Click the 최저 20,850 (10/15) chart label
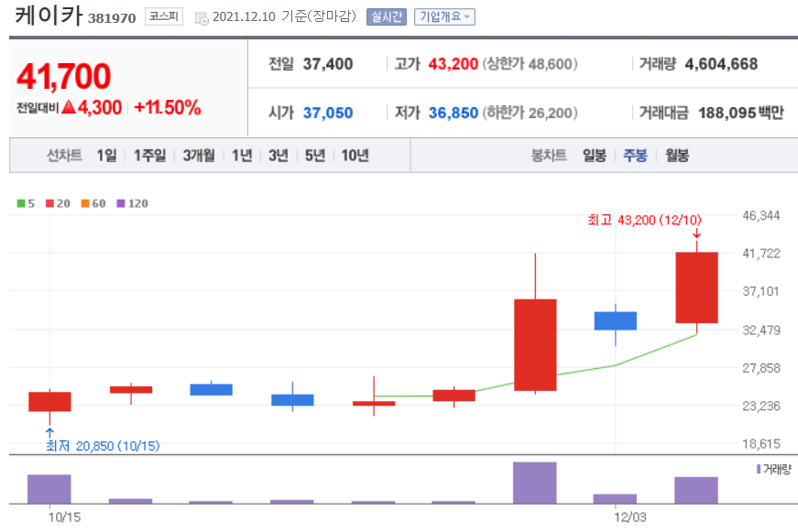798x532 pixels. 103,446
